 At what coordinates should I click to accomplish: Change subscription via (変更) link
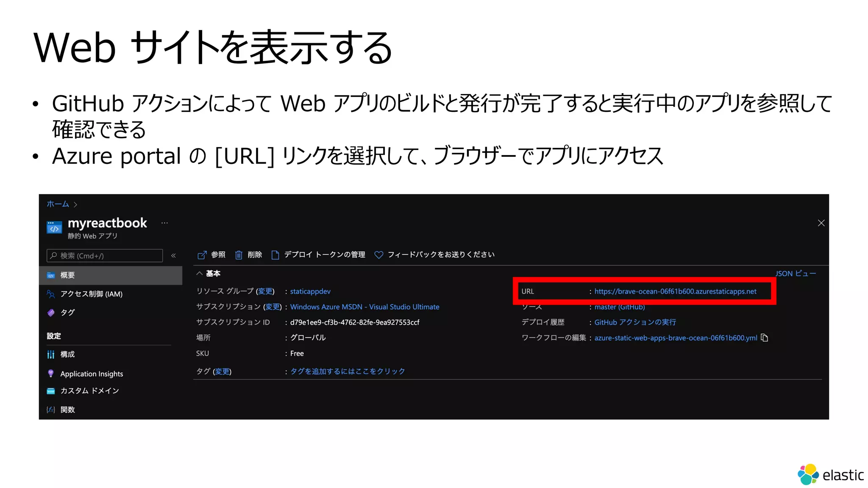pos(273,307)
